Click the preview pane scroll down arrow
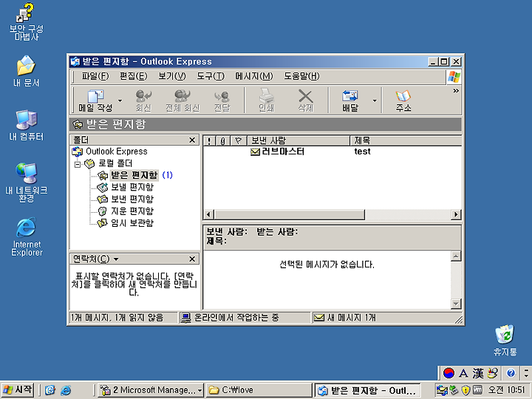This screenshot has height=399, width=532. [x=456, y=304]
